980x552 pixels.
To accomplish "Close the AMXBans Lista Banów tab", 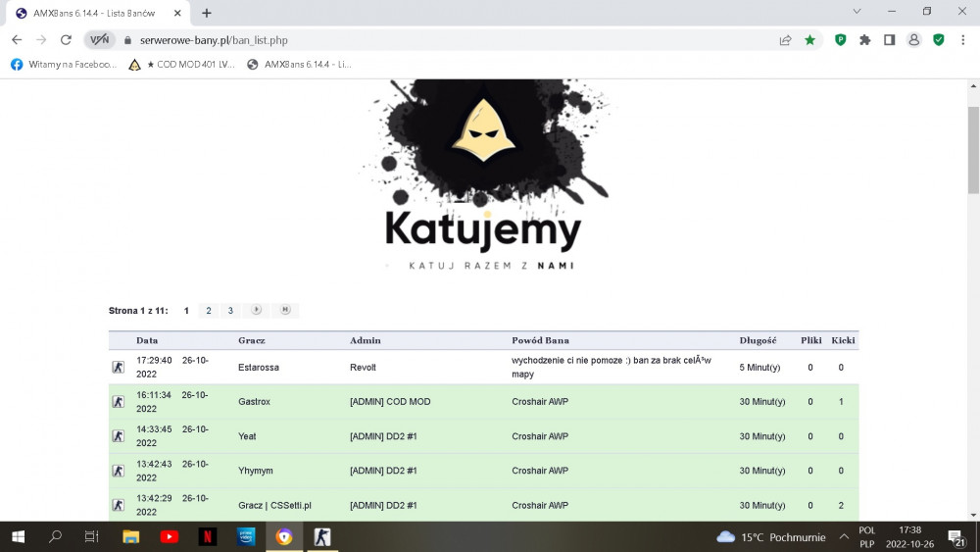I will coord(177,13).
